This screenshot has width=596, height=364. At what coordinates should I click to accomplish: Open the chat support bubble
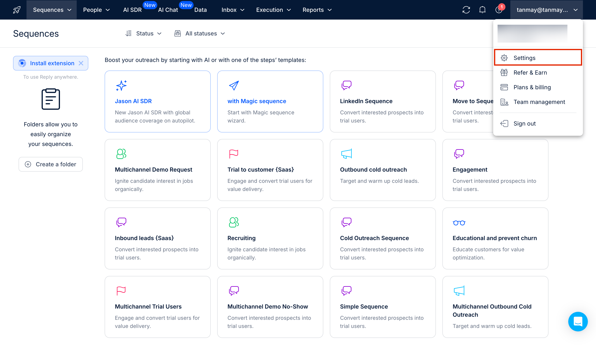[x=578, y=321]
